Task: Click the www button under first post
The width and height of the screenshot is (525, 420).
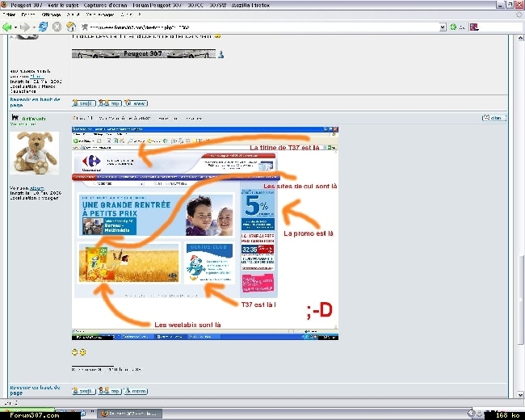Action: 136,103
